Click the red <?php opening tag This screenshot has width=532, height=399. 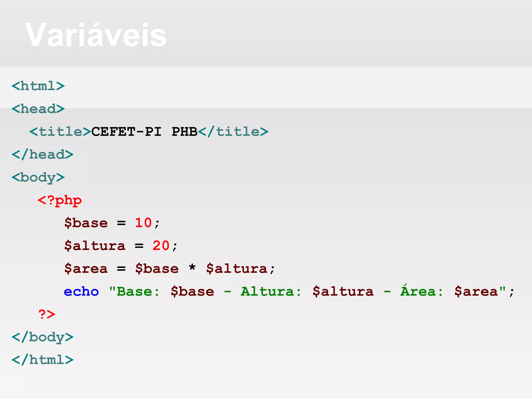point(59,201)
